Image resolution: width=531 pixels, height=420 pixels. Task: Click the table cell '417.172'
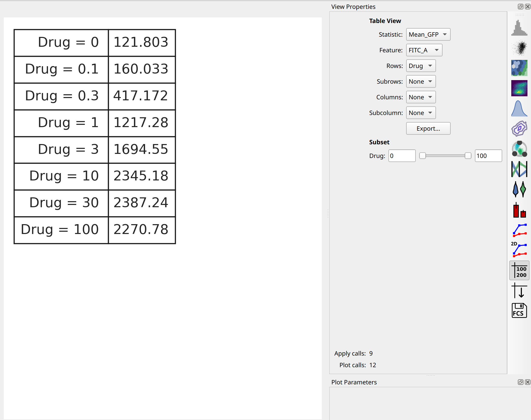pyautogui.click(x=142, y=96)
